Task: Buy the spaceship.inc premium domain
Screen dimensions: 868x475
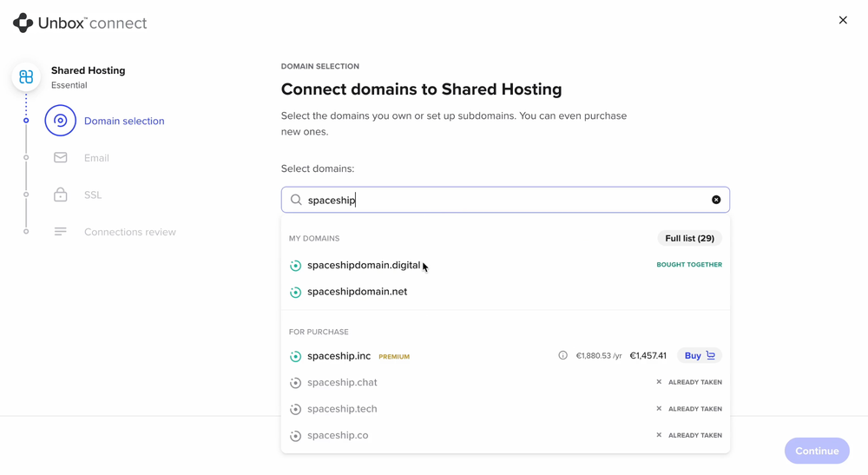Action: (x=699, y=355)
